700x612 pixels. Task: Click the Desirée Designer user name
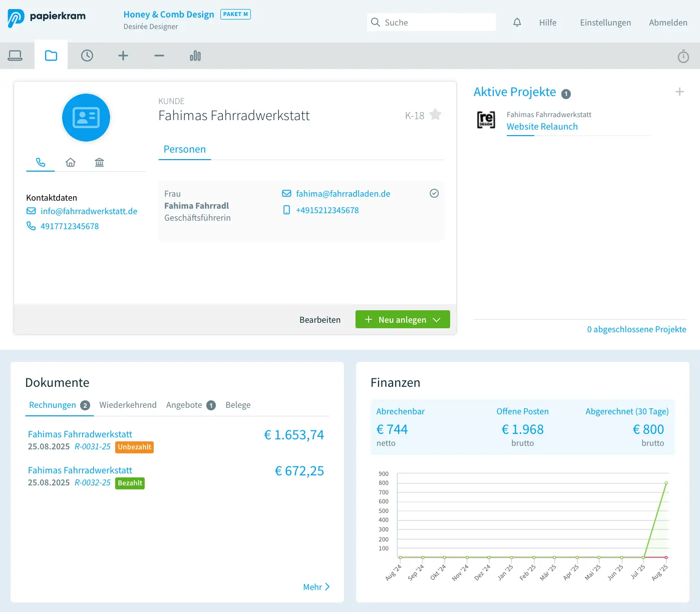pyautogui.click(x=151, y=27)
